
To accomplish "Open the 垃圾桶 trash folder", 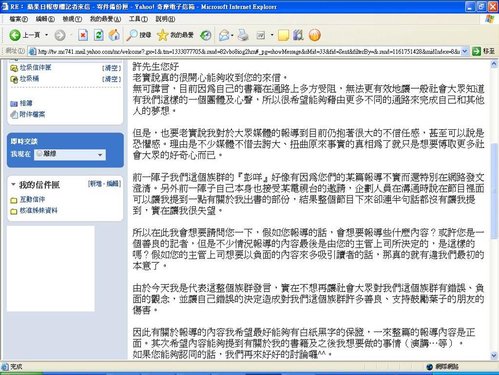I will pyautogui.click(x=29, y=79).
